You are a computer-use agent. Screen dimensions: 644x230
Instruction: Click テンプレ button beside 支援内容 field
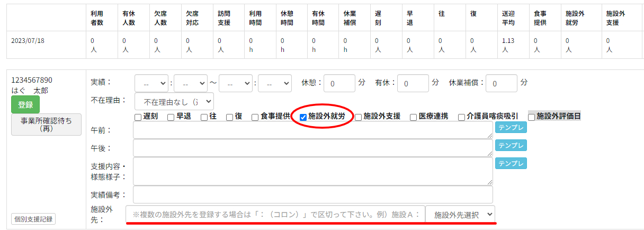coord(511,163)
